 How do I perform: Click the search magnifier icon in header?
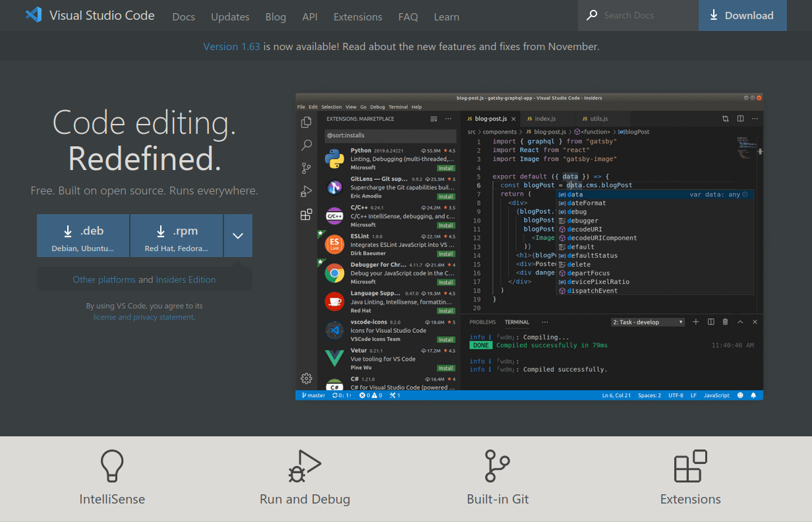coord(592,15)
